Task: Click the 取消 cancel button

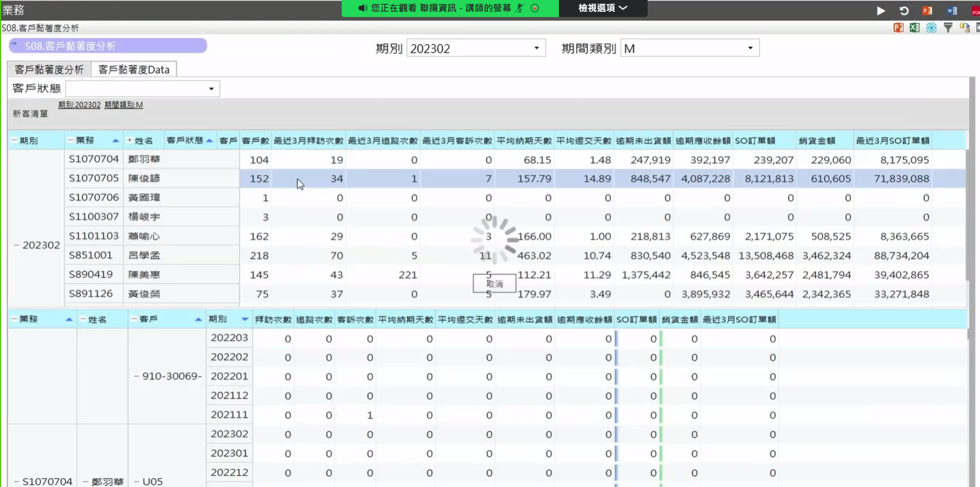Action: coord(494,284)
